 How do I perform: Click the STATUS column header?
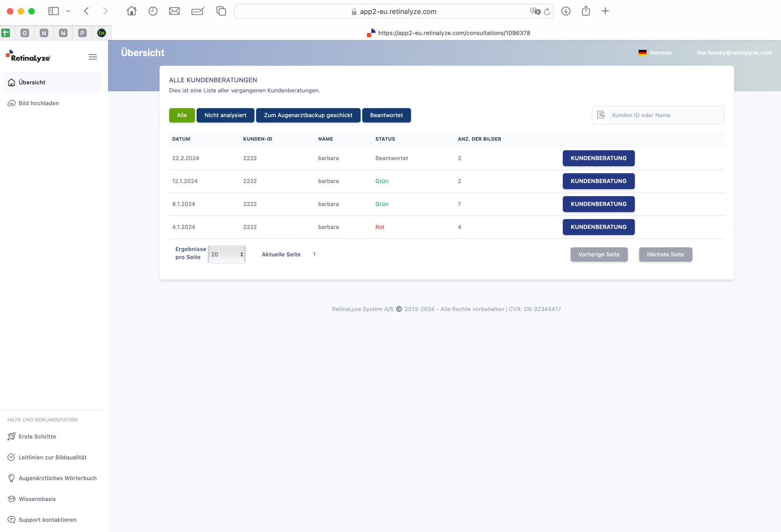pos(385,139)
